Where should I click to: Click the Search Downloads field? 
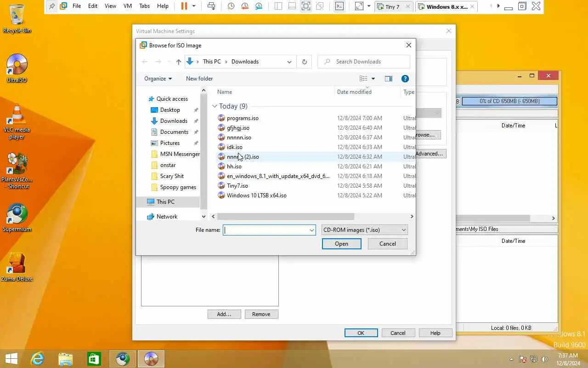(364, 62)
